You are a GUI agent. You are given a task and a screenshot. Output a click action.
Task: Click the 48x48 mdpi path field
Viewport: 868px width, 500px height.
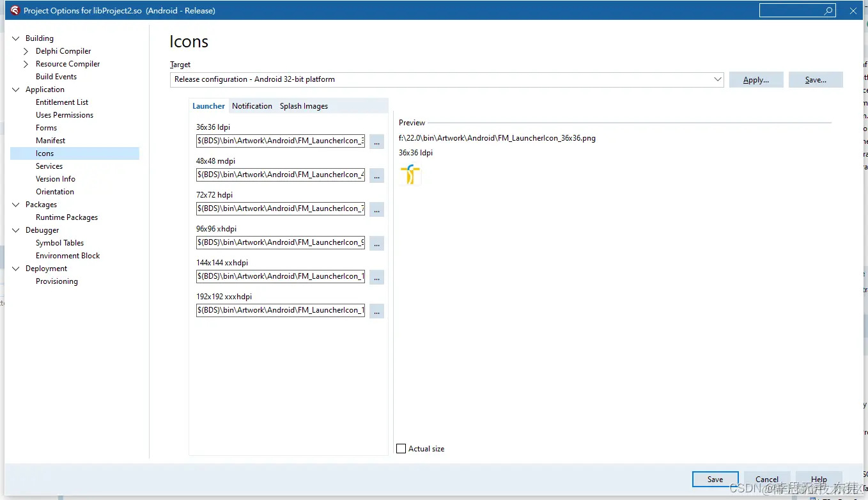pos(281,175)
